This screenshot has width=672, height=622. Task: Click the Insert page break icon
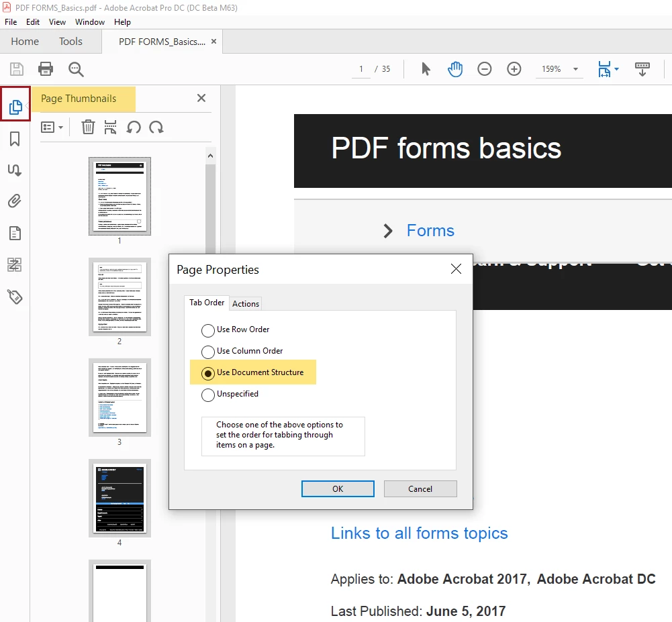(110, 127)
